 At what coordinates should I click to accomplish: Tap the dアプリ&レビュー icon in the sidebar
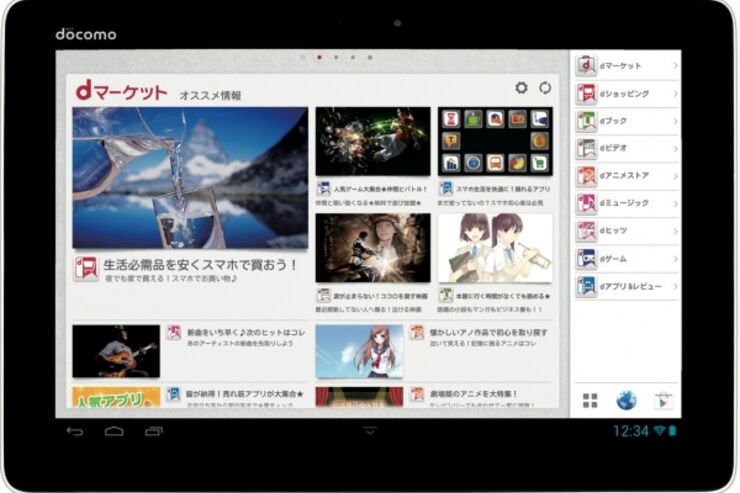586,286
